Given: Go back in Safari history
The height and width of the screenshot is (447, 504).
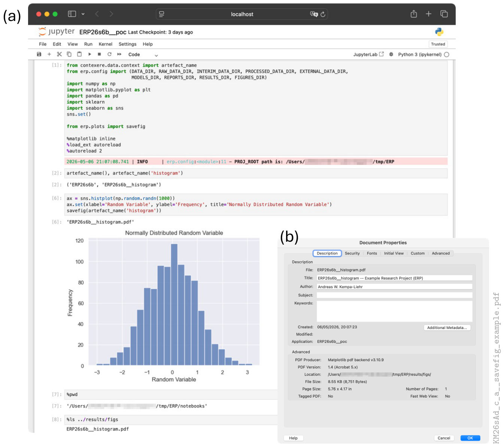Looking at the screenshot, I should pos(97,14).
